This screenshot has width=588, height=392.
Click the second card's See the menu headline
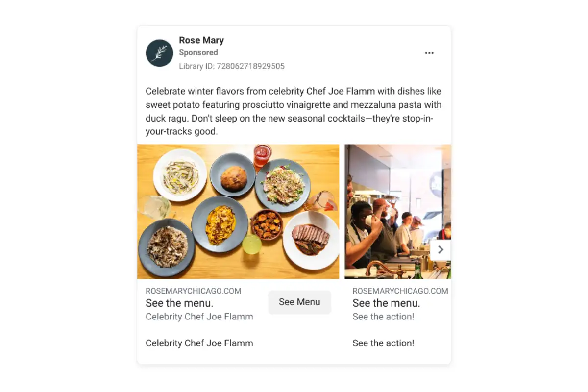pyautogui.click(x=386, y=303)
